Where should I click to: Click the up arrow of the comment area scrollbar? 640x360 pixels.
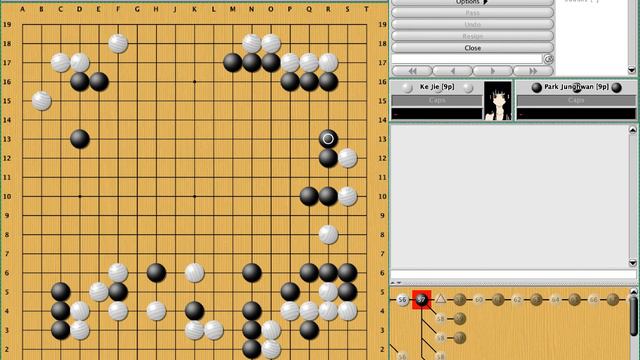(633, 130)
